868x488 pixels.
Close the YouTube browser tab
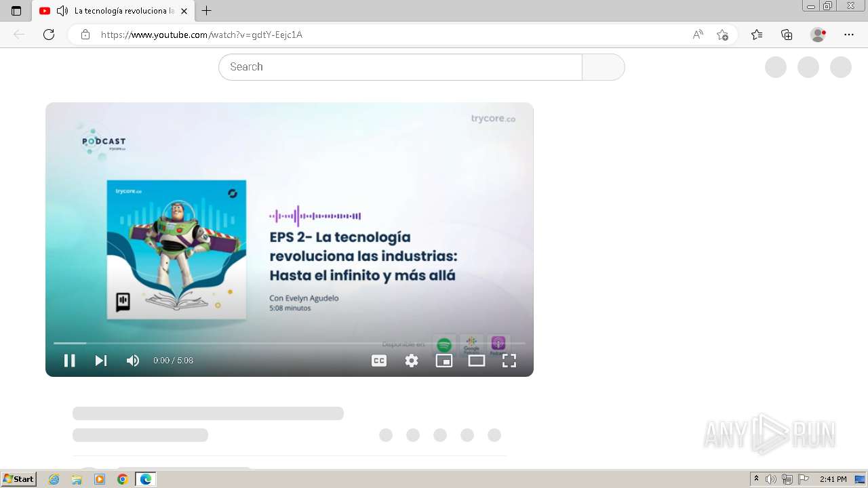[184, 11]
